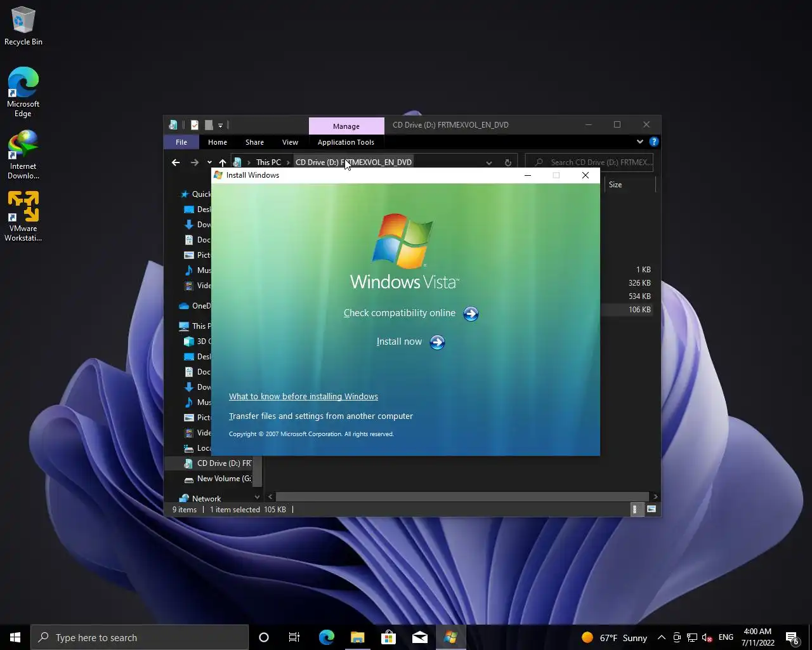Select the file sized 1 KB

pyautogui.click(x=643, y=270)
